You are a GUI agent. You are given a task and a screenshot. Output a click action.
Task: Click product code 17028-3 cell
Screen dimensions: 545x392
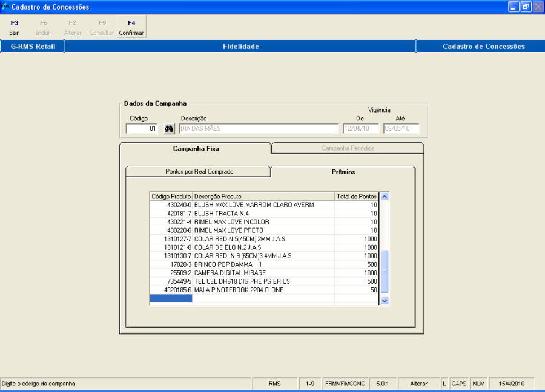click(171, 264)
